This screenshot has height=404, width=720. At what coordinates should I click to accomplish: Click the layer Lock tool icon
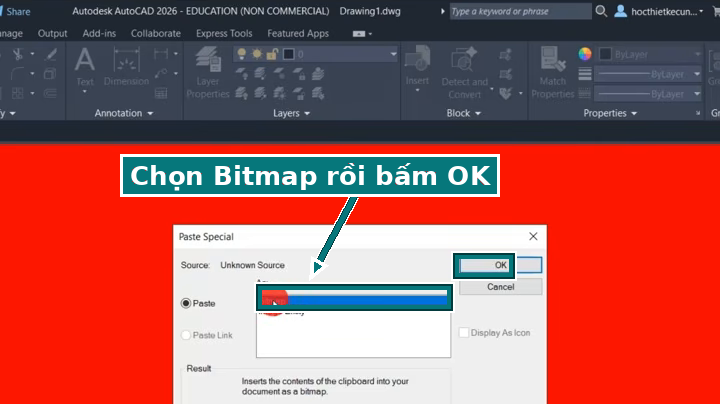point(299,73)
